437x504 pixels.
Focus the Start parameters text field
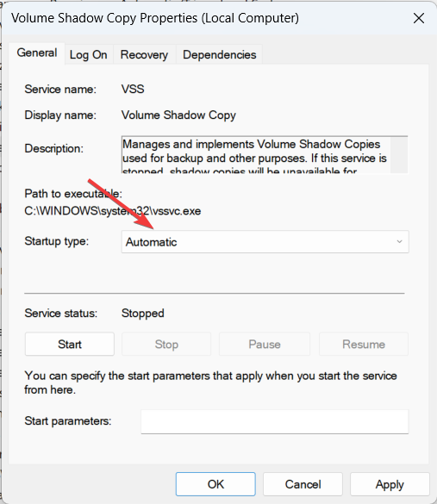275,421
